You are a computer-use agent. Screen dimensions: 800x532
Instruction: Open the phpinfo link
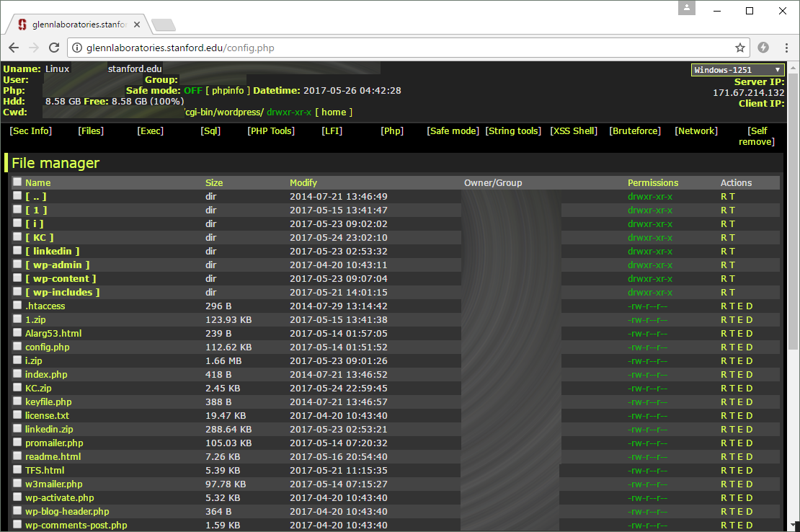tap(228, 90)
